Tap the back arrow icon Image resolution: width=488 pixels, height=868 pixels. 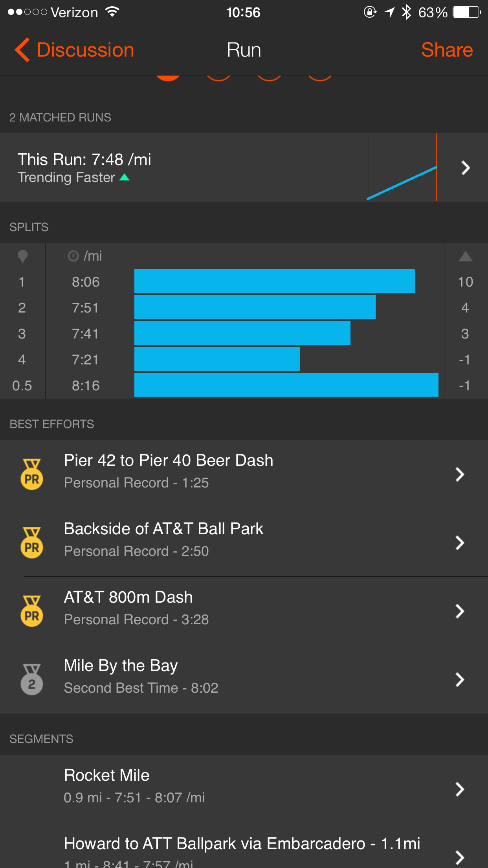point(22,50)
